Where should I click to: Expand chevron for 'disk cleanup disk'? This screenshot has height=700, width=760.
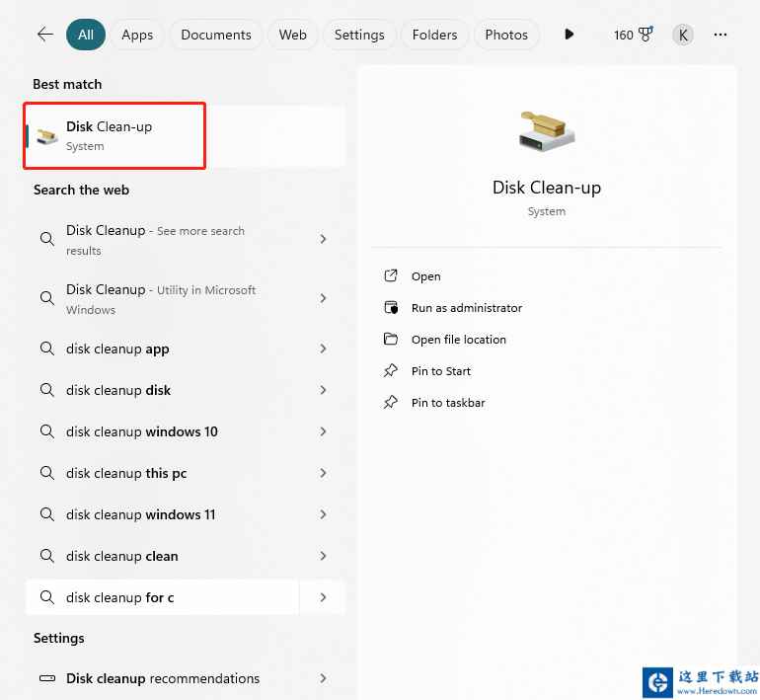click(323, 390)
